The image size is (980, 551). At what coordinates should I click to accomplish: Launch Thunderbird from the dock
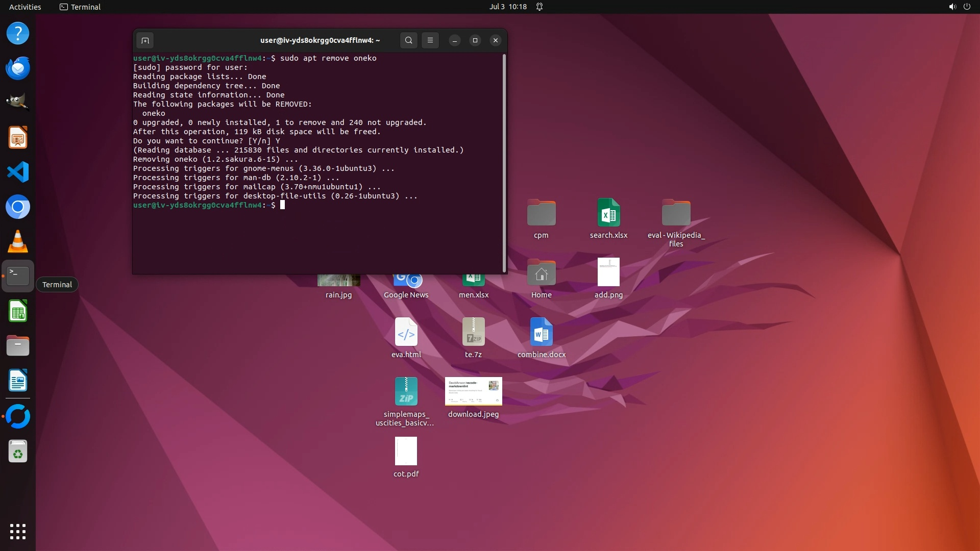click(x=18, y=68)
